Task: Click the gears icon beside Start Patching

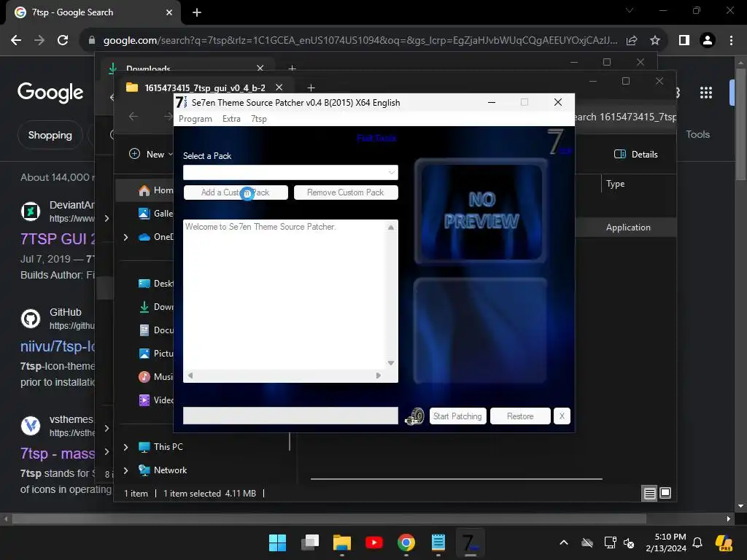Action: tap(414, 416)
